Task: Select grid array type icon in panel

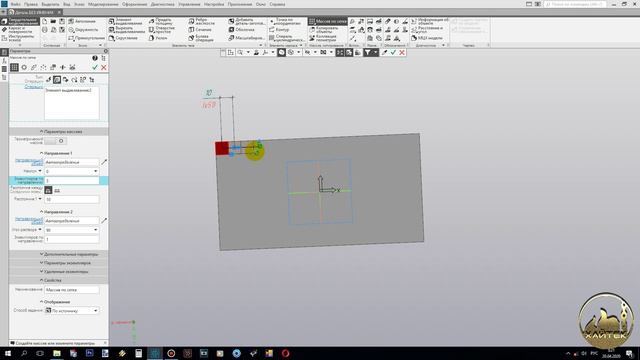Action: point(14,67)
